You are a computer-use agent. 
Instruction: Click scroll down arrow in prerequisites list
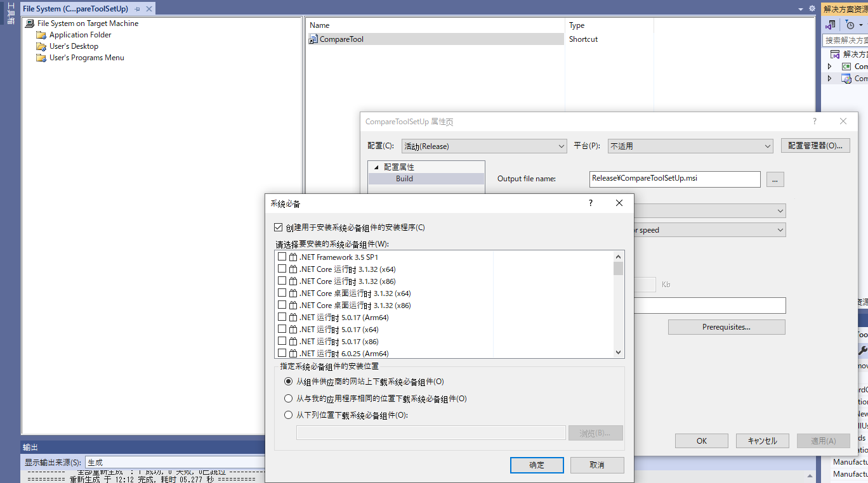[x=619, y=352]
